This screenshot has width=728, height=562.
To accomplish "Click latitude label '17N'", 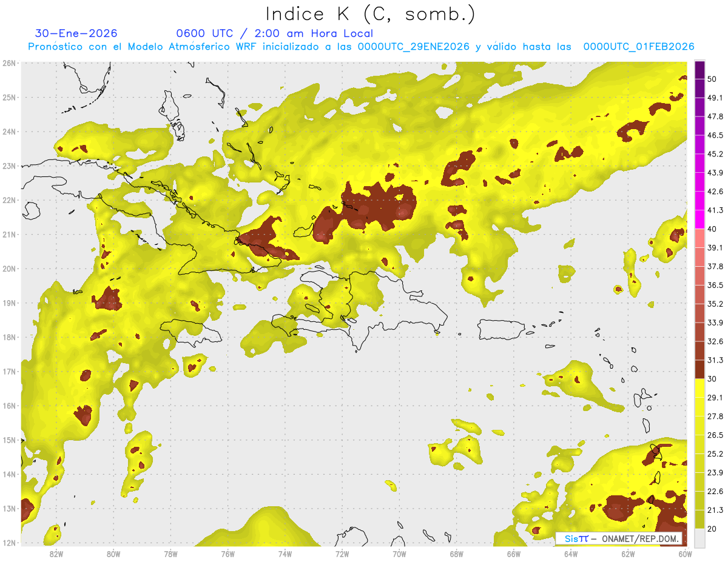I will tap(9, 372).
